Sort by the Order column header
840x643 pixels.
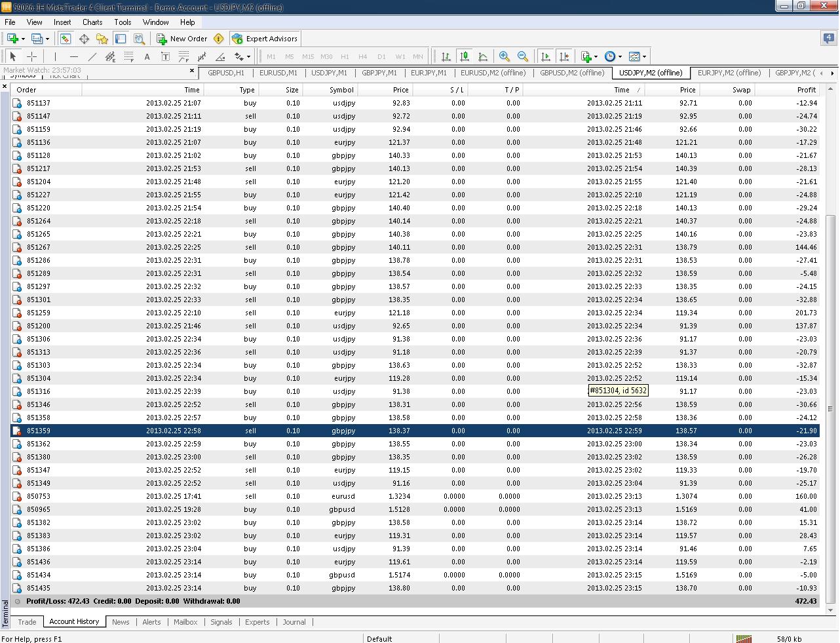[x=46, y=90]
